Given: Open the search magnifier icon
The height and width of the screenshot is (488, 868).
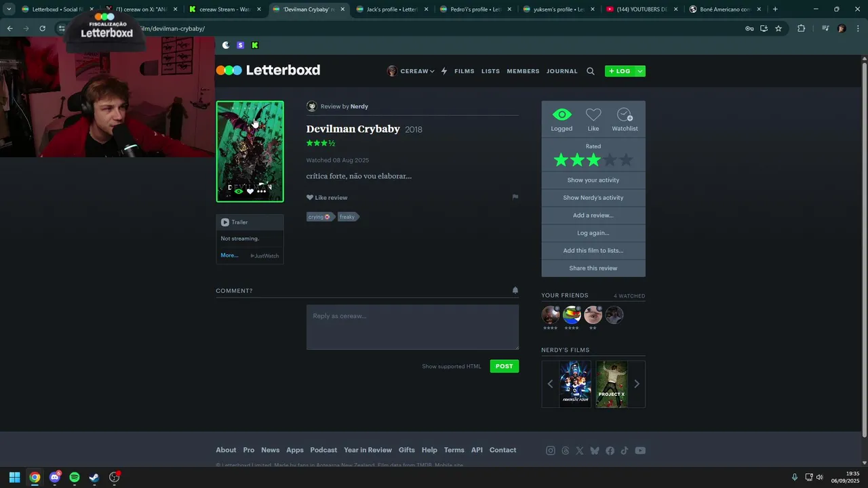Looking at the screenshot, I should click(x=591, y=71).
